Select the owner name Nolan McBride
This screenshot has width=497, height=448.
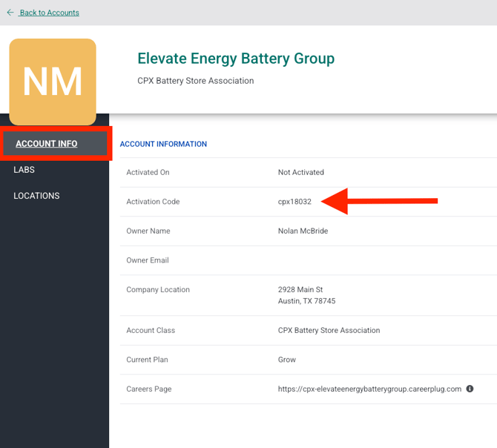303,231
